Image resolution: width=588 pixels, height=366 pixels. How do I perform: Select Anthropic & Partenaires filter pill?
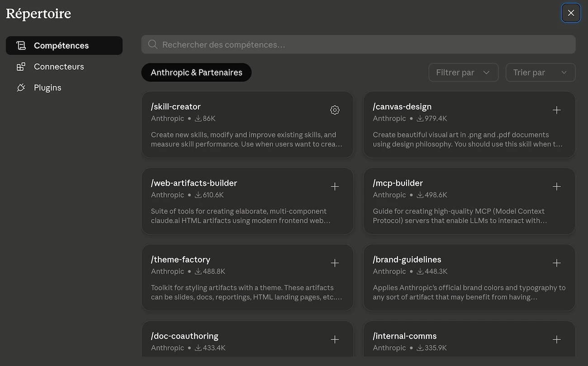(x=196, y=72)
